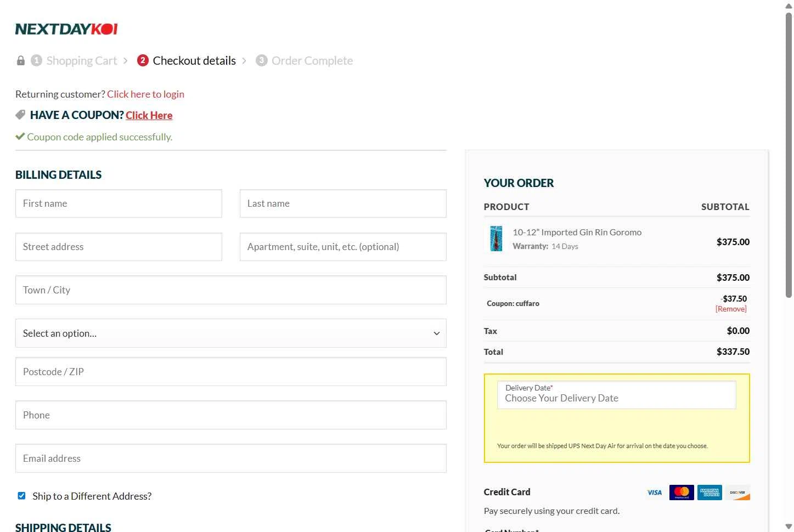Select the Checkout details step
This screenshot has width=794, height=532.
(x=194, y=60)
